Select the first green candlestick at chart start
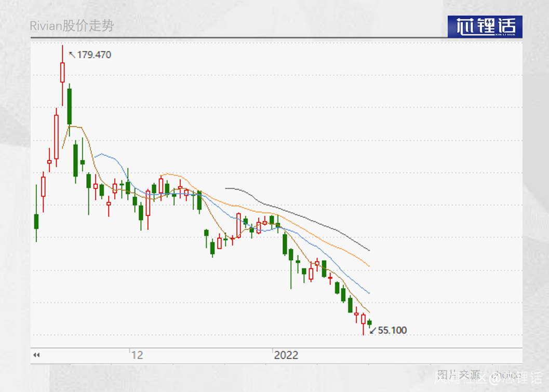The width and height of the screenshot is (549, 392). coord(36,221)
